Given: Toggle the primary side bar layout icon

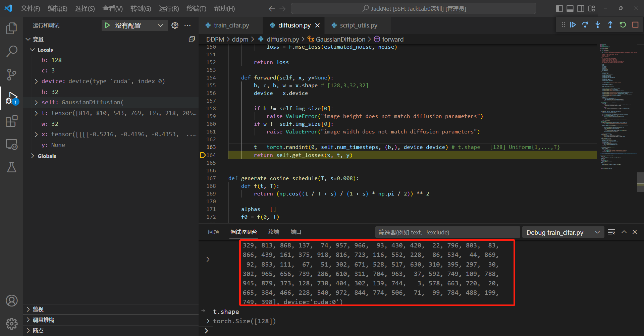Looking at the screenshot, I should 559,9.
